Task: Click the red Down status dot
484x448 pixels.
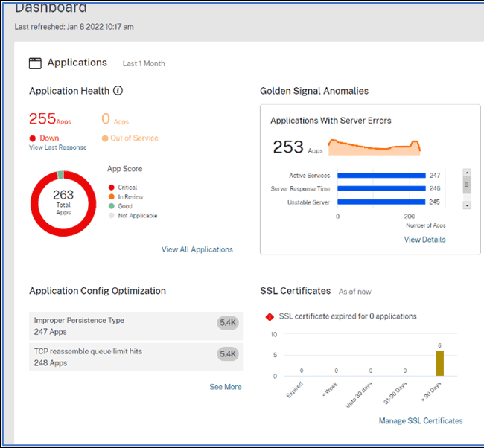Action: [33, 138]
